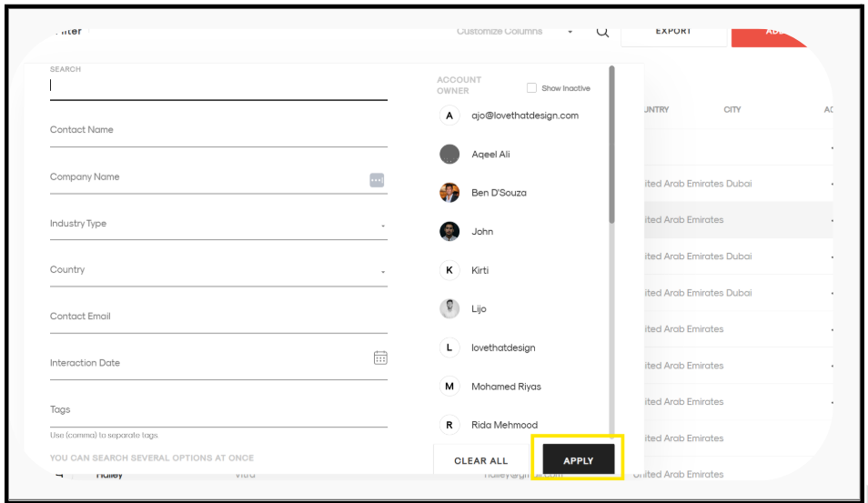Click the Kirti initial avatar
Screen dimensions: 868x503
coord(449,270)
